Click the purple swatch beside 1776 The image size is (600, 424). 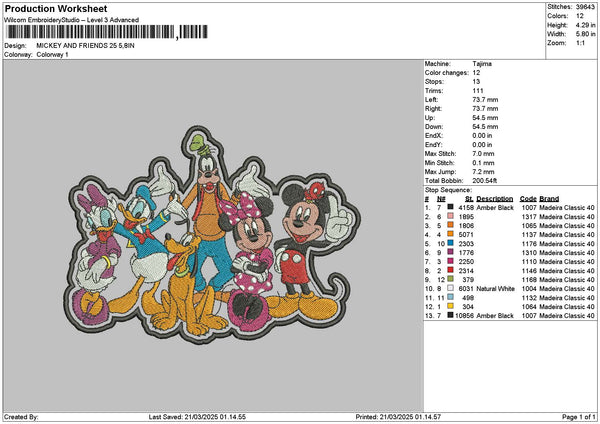point(450,252)
